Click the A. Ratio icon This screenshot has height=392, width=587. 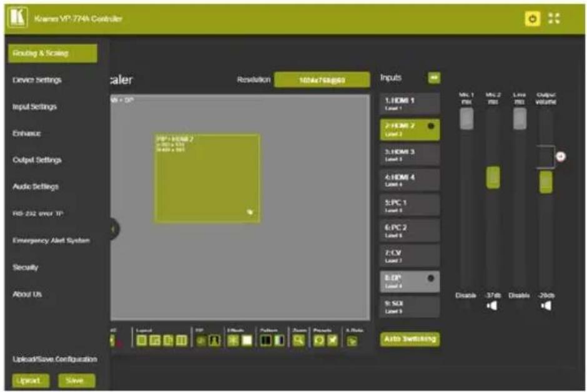coord(352,341)
